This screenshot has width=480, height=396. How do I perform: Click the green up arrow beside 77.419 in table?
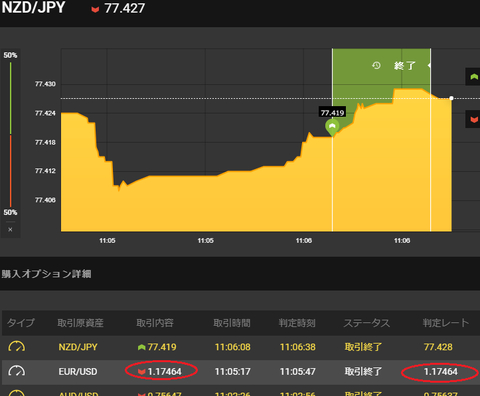[x=141, y=347]
